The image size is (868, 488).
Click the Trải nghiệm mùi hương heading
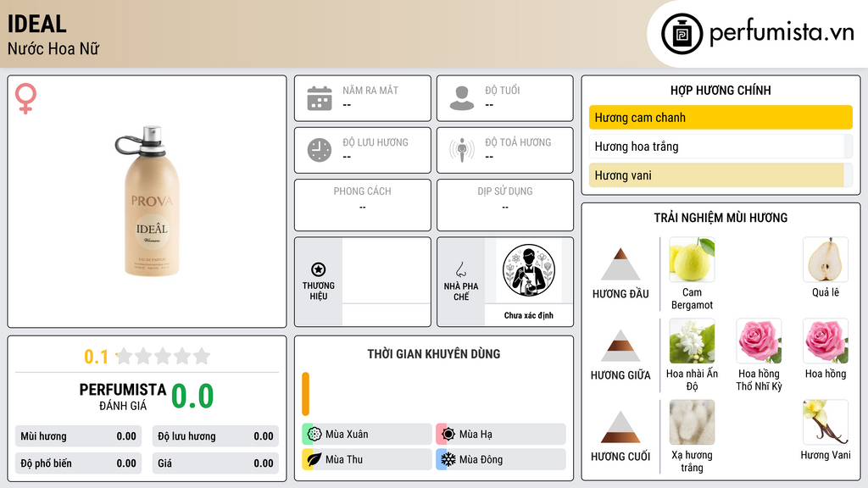click(721, 218)
